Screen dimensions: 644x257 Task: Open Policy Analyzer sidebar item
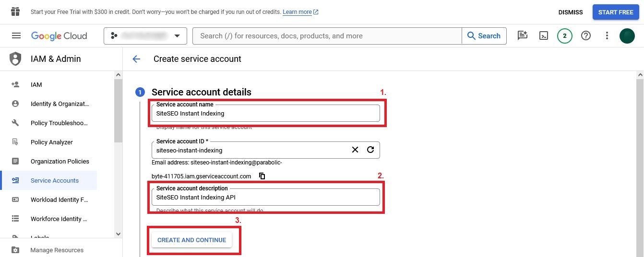click(x=52, y=142)
